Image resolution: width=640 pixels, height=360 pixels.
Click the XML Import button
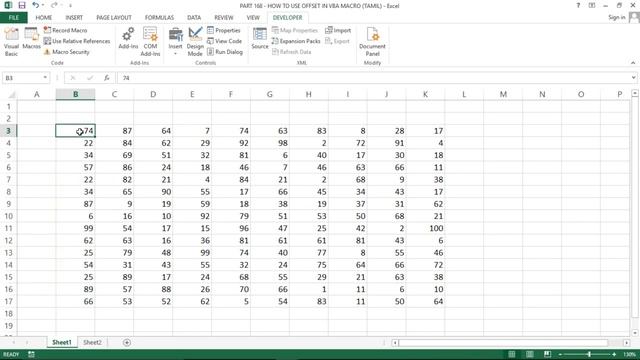[338, 30]
